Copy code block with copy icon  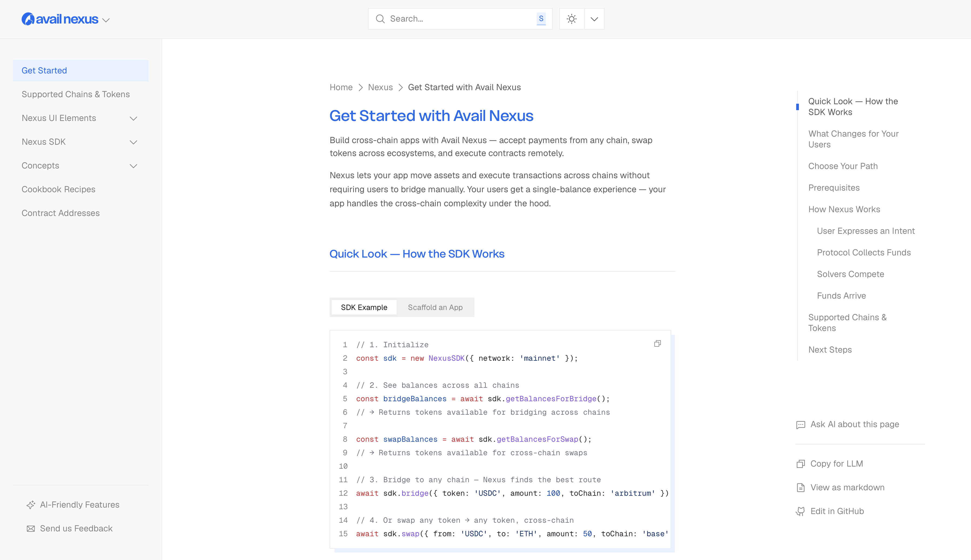[x=657, y=343]
